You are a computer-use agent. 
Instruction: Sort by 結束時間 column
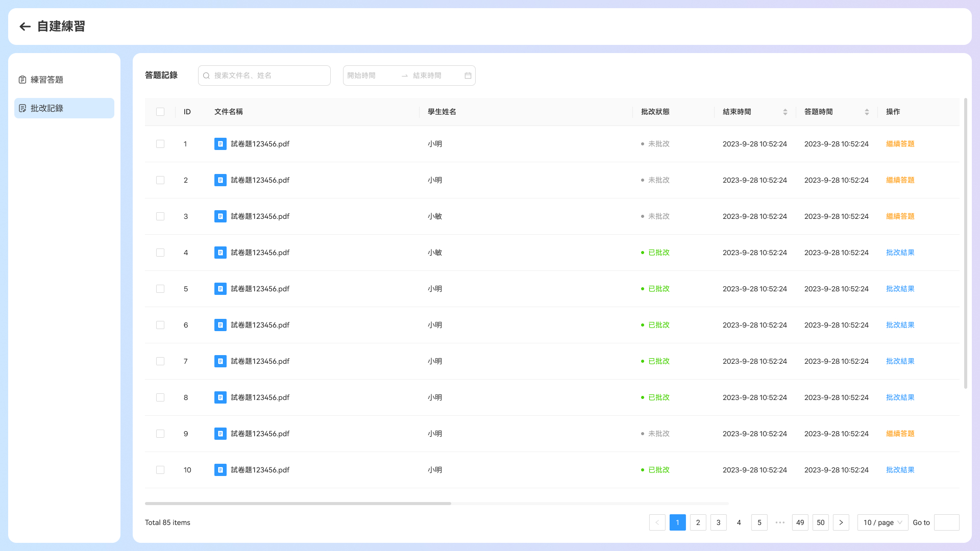785,112
